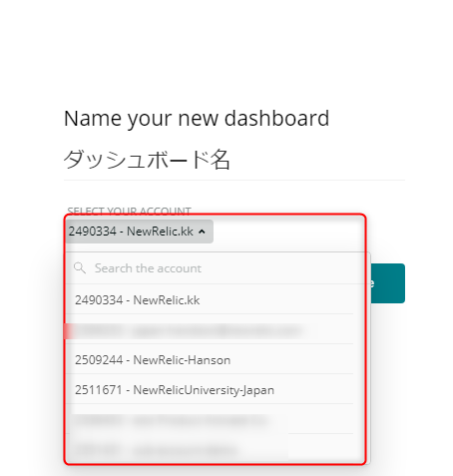Viewport: 453px width, 476px height.
Task: Click the magnifying glass search icon
Action: pos(80,267)
